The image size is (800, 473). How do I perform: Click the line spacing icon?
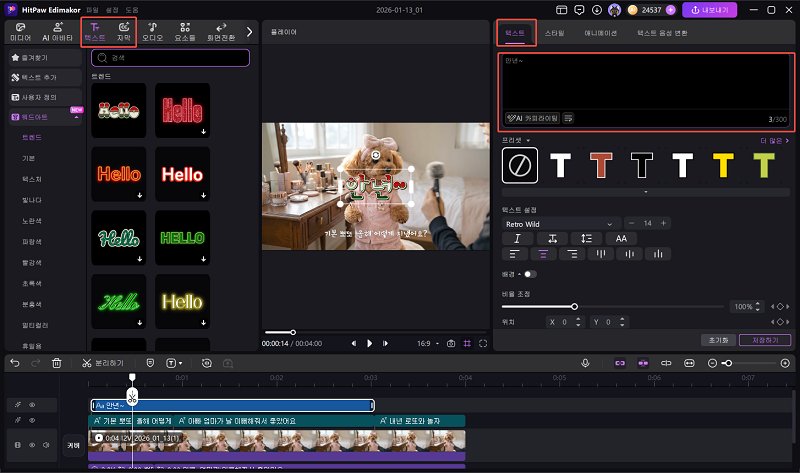pos(587,239)
